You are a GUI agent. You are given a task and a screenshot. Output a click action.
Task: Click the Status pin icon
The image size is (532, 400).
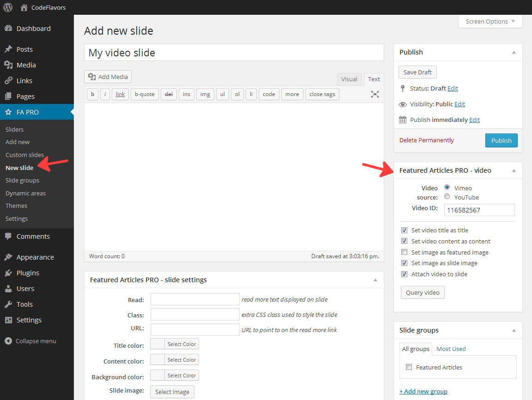pyautogui.click(x=403, y=89)
